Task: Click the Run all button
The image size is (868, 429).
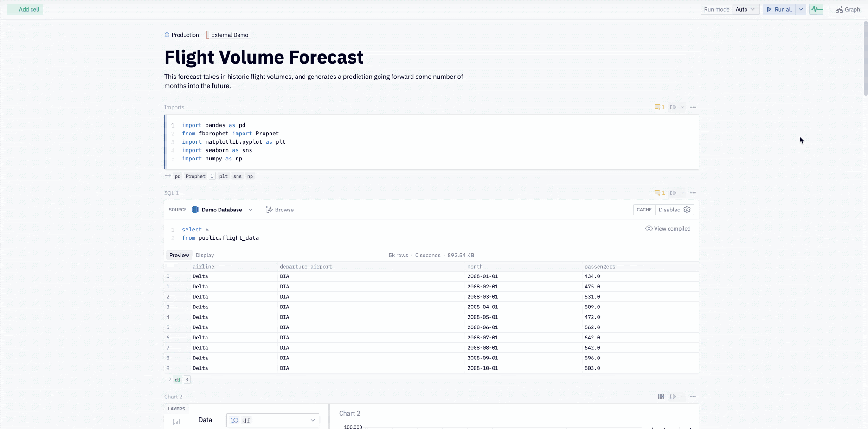Action: point(779,9)
